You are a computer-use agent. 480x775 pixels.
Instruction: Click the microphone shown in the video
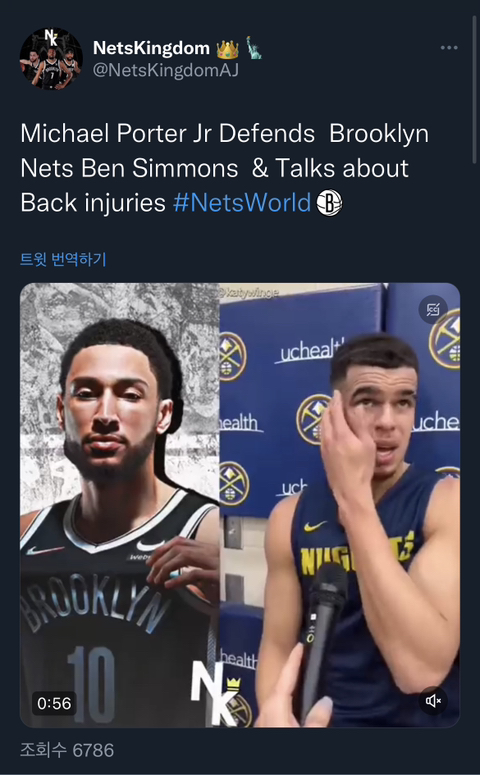323,638
